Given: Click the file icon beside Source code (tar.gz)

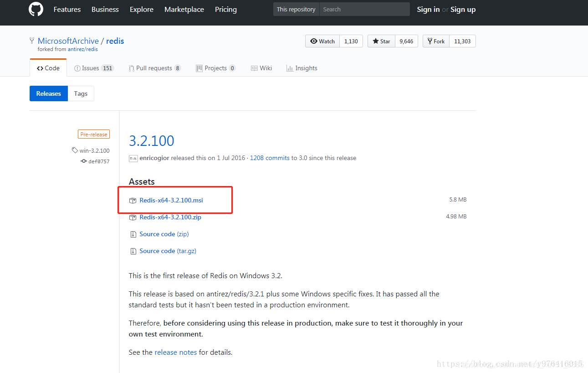Looking at the screenshot, I should tap(133, 251).
